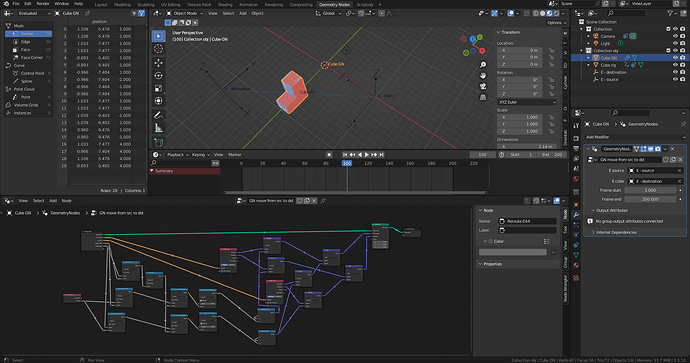The width and height of the screenshot is (690, 363).
Task: Open Modifiers wrench tab in Properties
Action: coord(576,215)
